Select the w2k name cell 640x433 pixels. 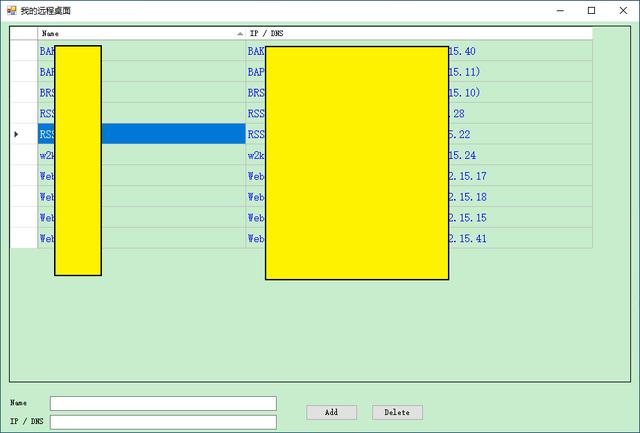[142, 155]
